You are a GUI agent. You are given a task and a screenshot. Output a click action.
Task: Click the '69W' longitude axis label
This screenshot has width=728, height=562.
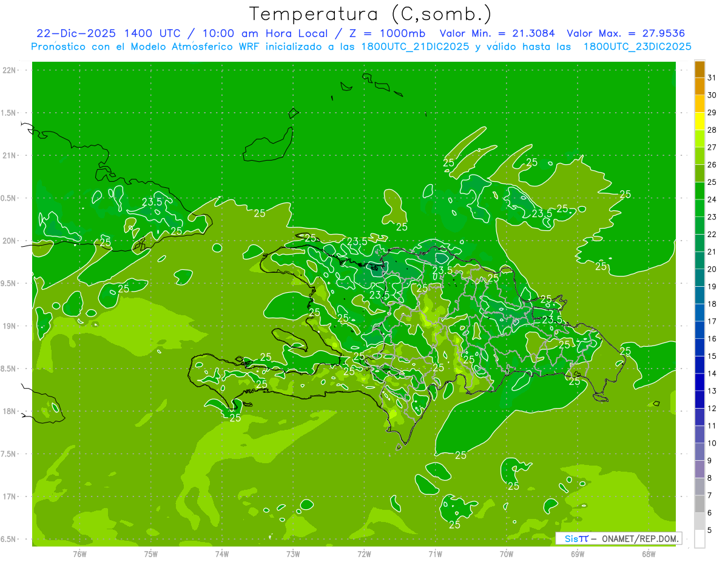click(578, 554)
